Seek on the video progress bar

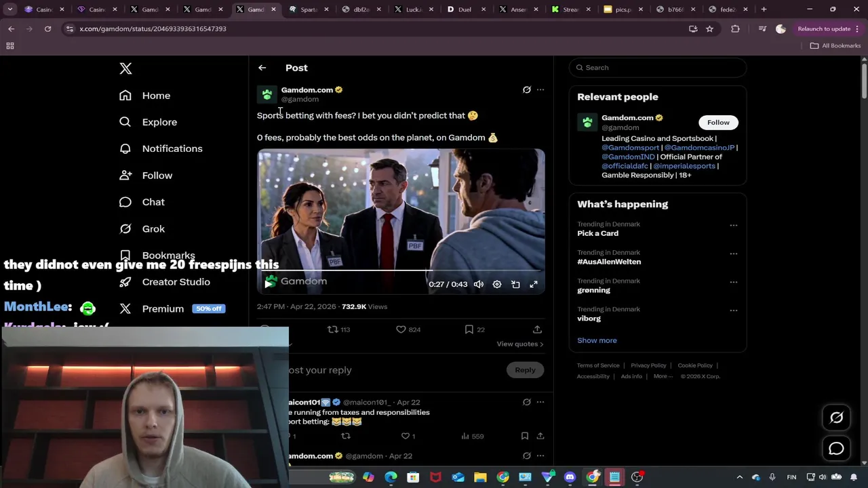pyautogui.click(x=401, y=270)
